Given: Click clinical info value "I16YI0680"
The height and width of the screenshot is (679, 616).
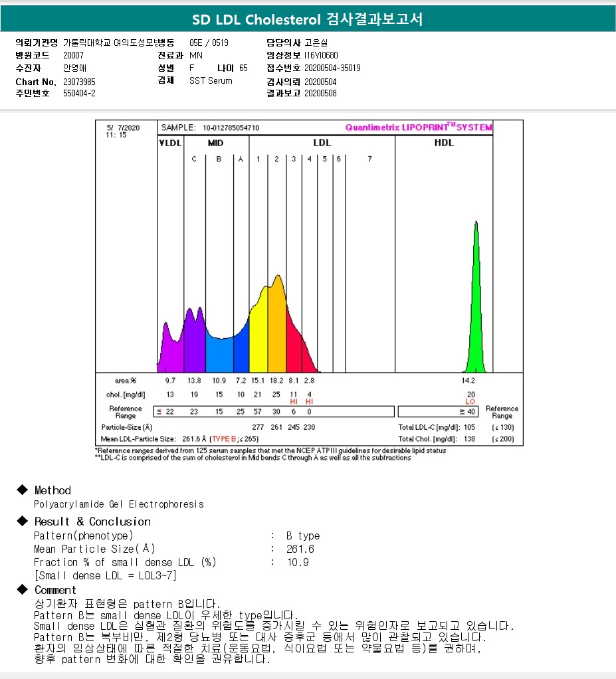Looking at the screenshot, I should tap(321, 55).
